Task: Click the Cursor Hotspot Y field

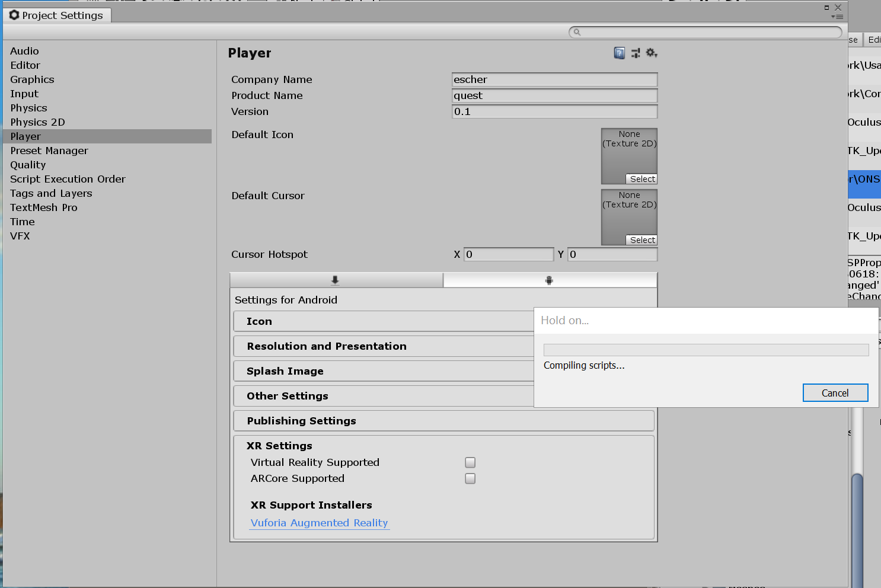Action: click(612, 254)
